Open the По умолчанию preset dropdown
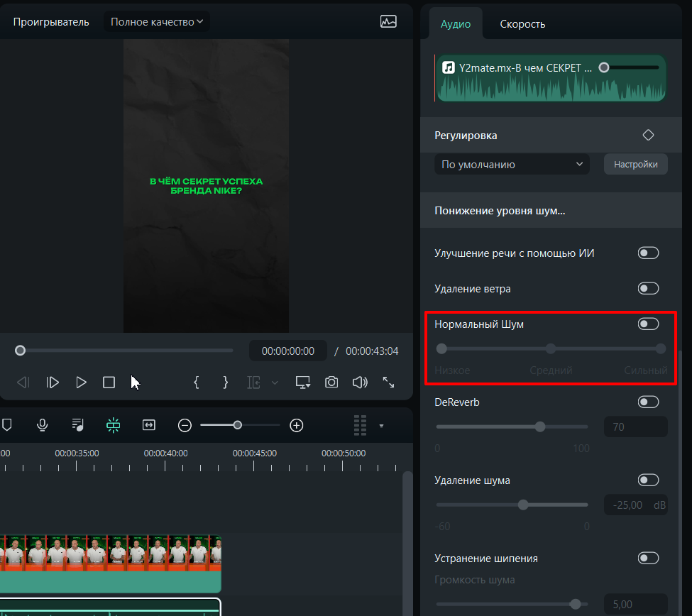692x616 pixels. tap(512, 164)
